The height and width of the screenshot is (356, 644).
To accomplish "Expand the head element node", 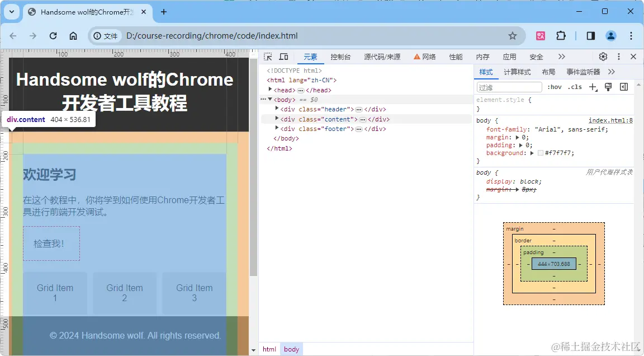I will tap(270, 90).
